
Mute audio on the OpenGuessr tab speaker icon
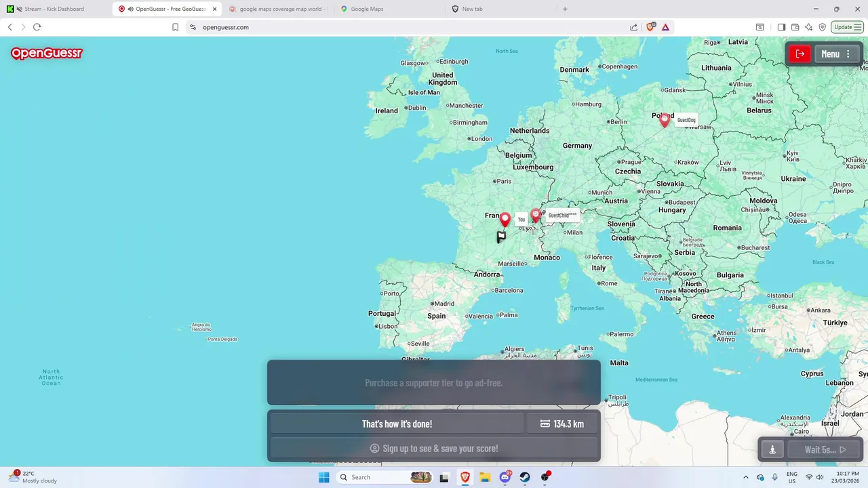point(130,9)
